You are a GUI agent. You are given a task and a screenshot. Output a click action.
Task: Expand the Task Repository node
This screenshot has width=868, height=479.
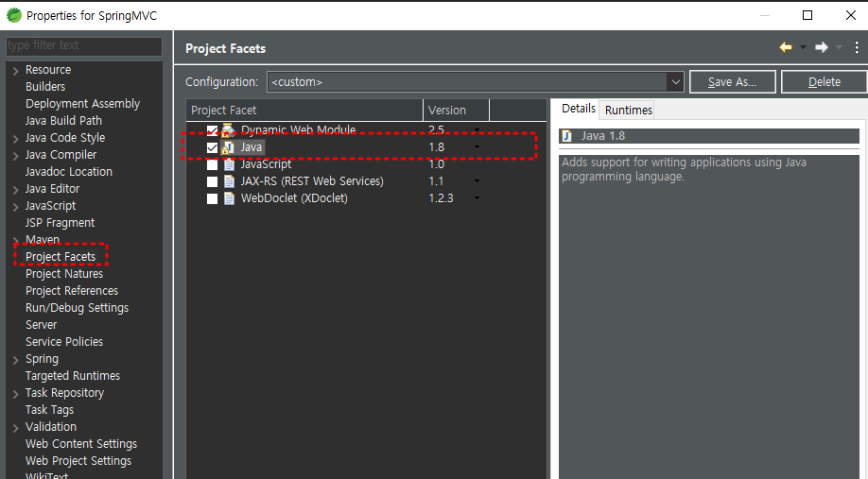[x=15, y=393]
